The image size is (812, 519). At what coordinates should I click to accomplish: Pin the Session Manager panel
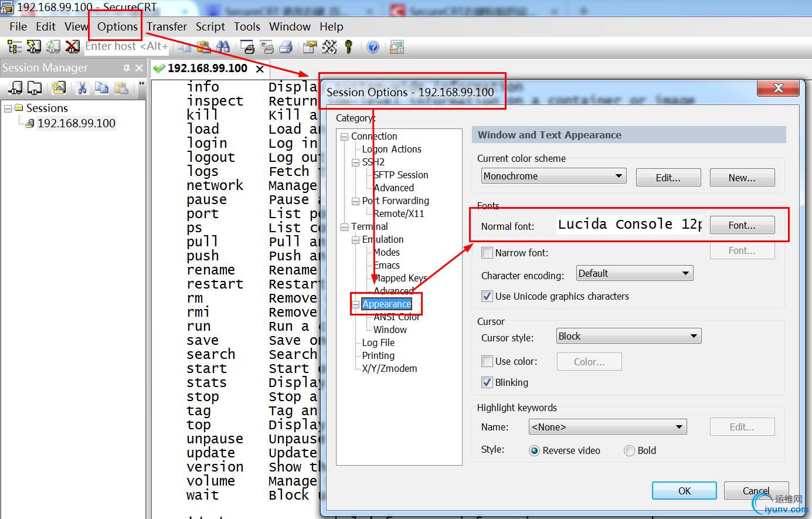tap(127, 68)
